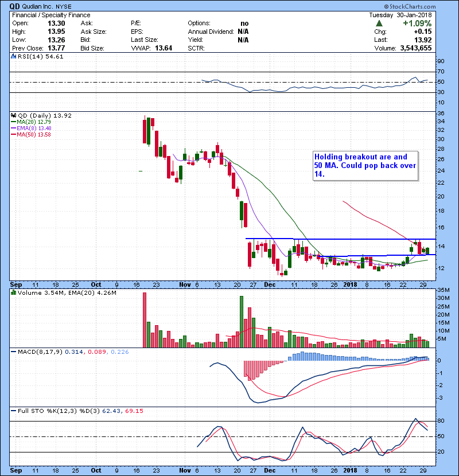459x476 pixels.
Task: Click the MACD(8,17,9) indicator label
Action: click(40, 352)
